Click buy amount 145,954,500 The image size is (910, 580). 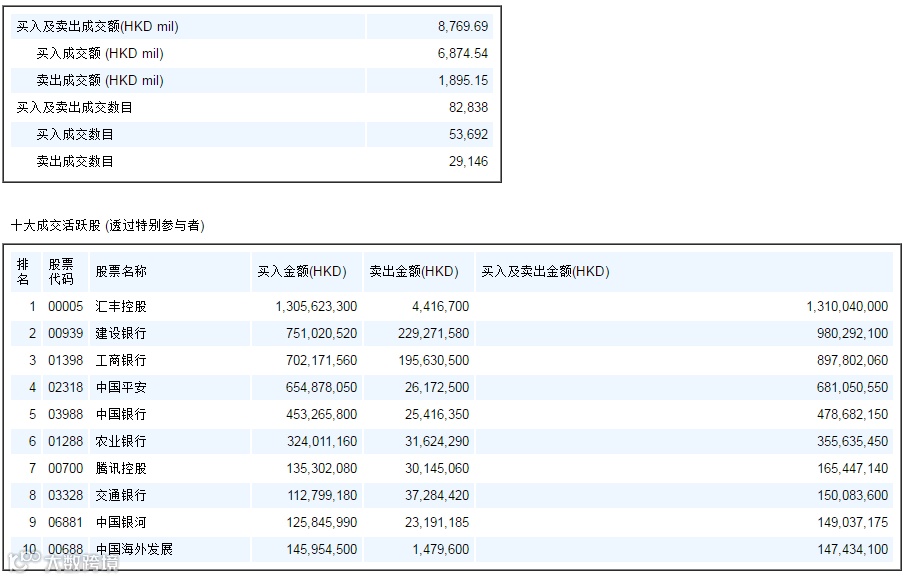(x=322, y=549)
